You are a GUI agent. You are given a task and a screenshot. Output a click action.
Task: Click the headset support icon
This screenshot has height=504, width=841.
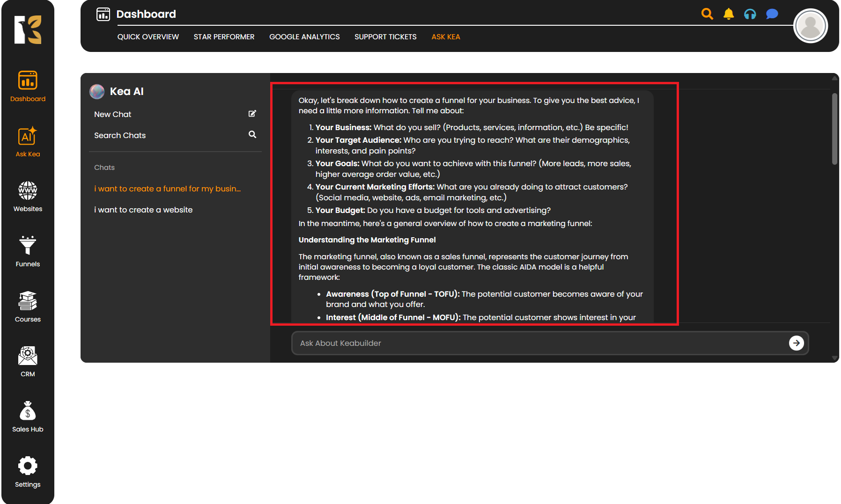(x=750, y=14)
